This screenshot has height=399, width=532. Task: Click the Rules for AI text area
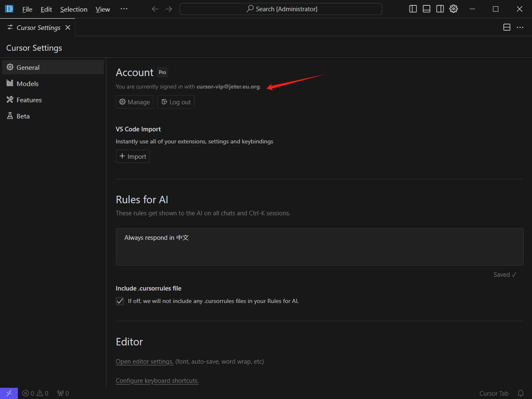coord(319,247)
